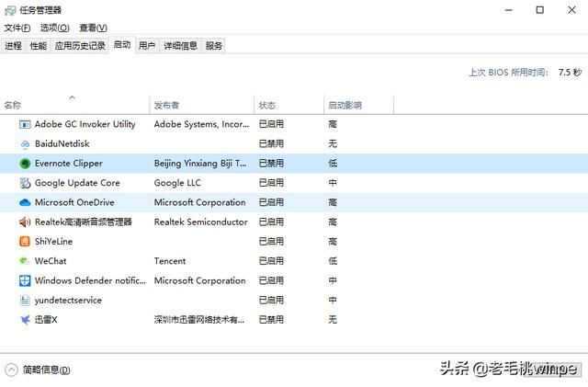Click the 已禁用 status of Evernote Clipper

coord(271,164)
